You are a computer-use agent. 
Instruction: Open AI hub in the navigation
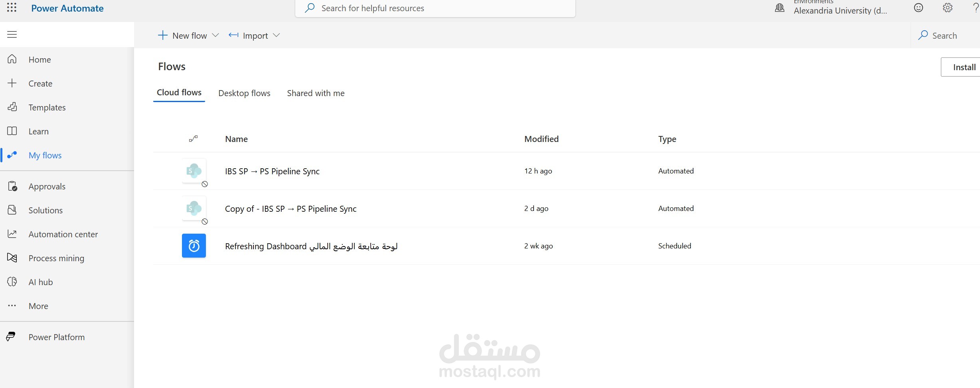pyautogui.click(x=41, y=282)
